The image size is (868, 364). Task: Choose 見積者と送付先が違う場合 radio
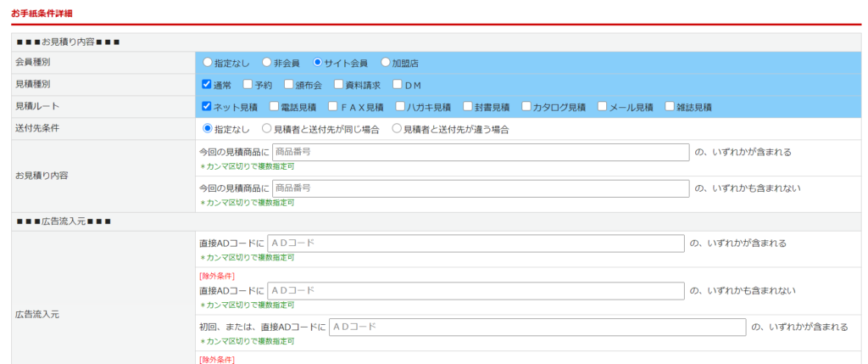click(x=397, y=129)
